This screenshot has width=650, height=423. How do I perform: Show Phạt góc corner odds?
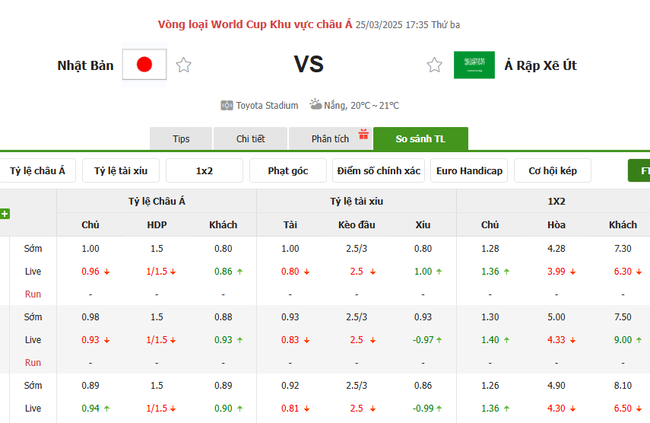point(288,171)
